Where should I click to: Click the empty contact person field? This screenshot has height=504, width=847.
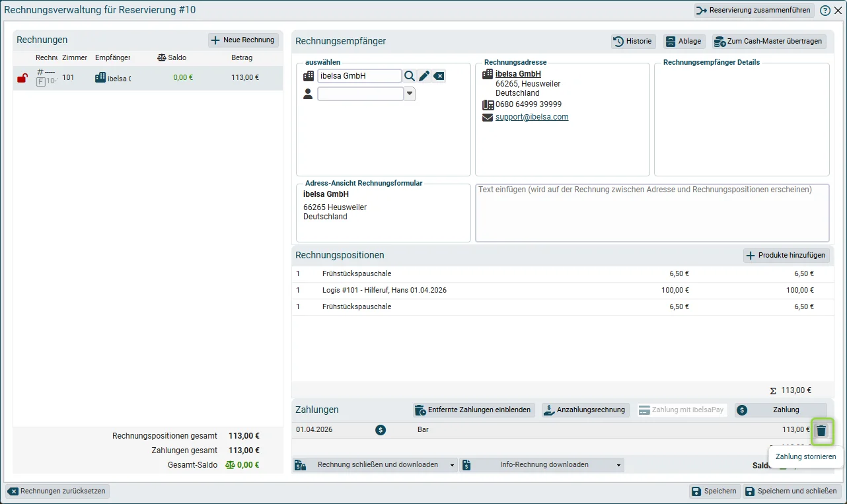point(361,94)
